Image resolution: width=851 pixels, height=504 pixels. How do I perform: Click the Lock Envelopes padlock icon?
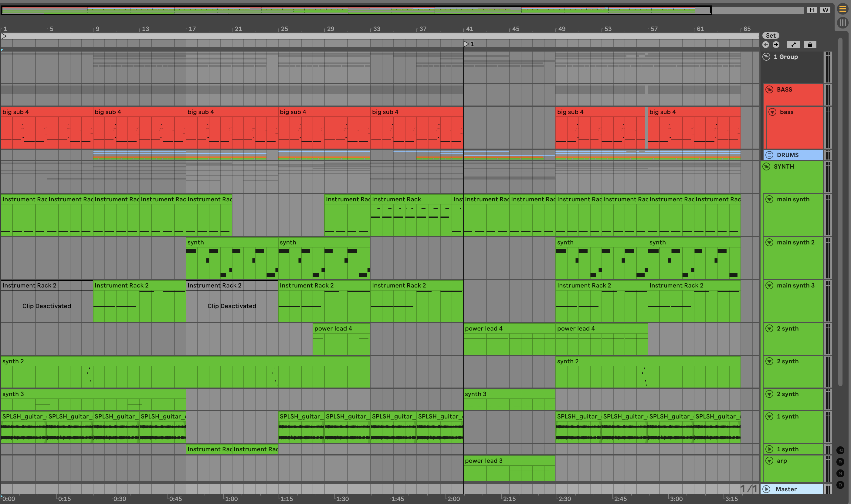810,45
